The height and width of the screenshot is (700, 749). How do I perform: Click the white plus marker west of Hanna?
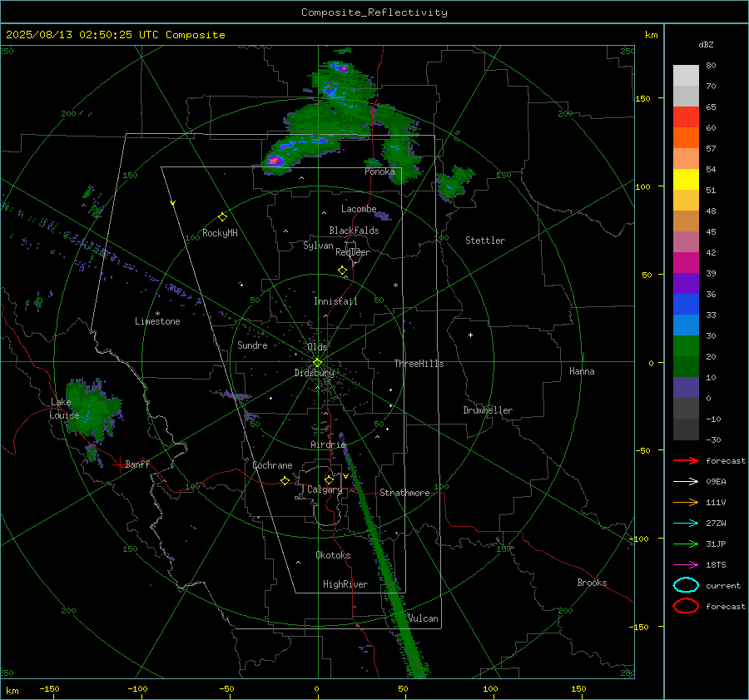click(x=470, y=335)
